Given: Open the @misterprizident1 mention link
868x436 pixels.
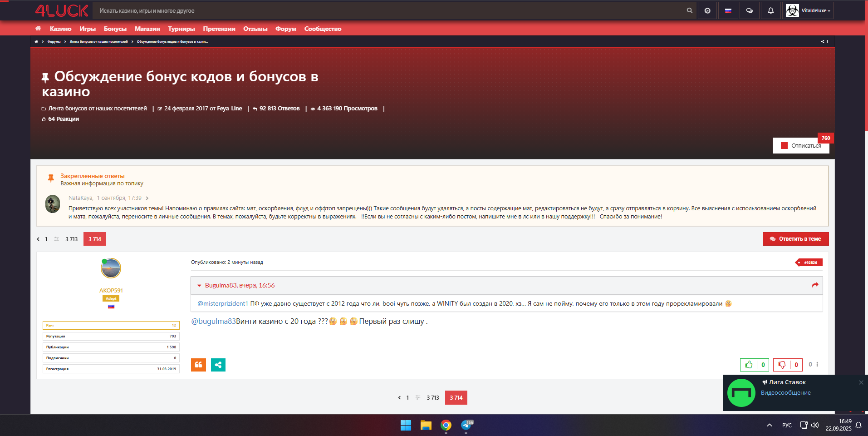Looking at the screenshot, I should point(223,303).
